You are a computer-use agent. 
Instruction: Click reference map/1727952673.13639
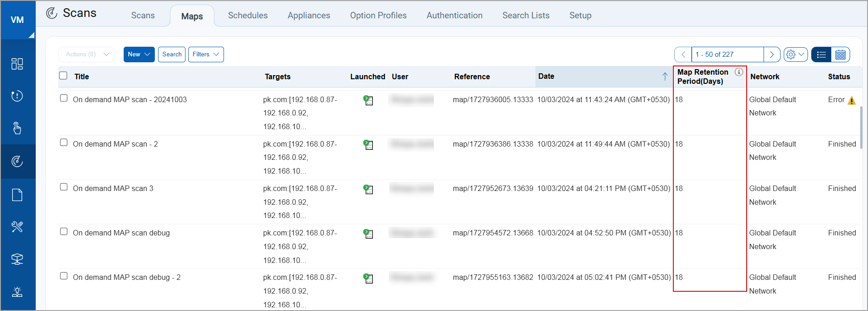(493, 189)
